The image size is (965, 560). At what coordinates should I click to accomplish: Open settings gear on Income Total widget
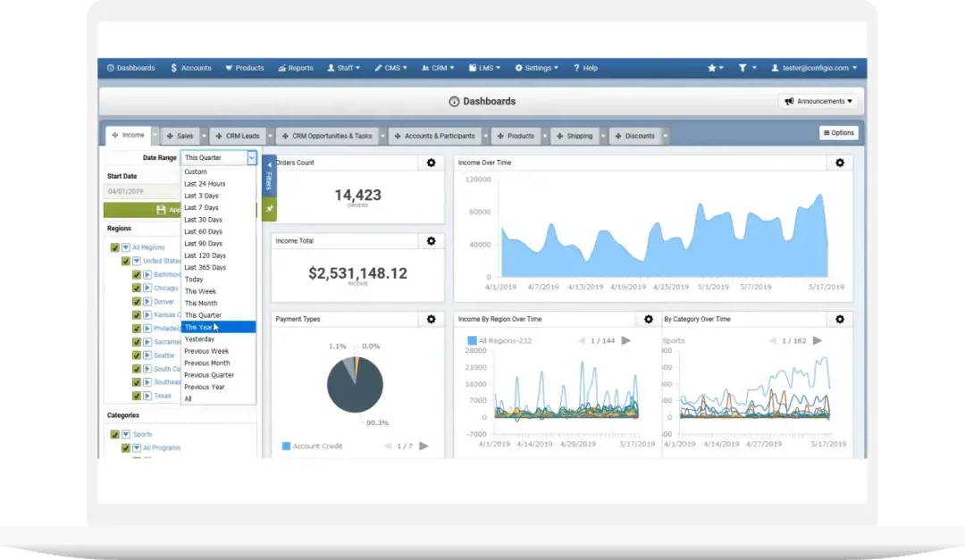coord(431,241)
